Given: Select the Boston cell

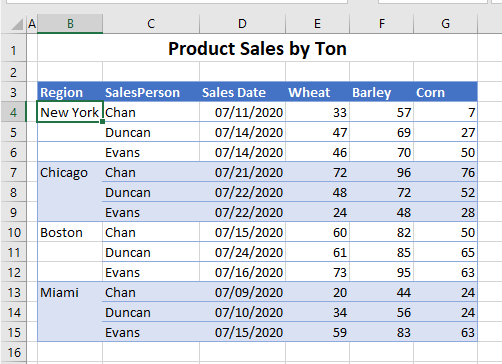Looking at the screenshot, I should click(x=70, y=232).
